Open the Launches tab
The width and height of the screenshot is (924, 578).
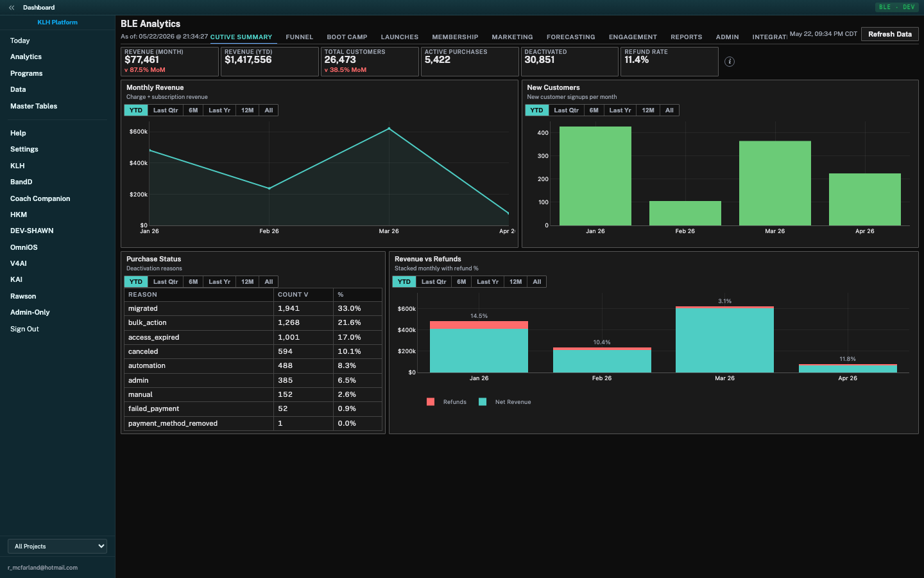(x=400, y=37)
